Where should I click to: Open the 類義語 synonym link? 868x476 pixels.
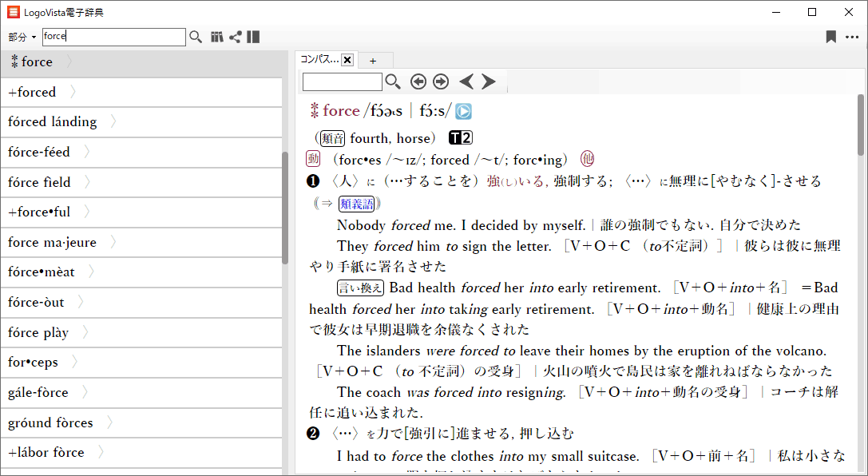[356, 204]
